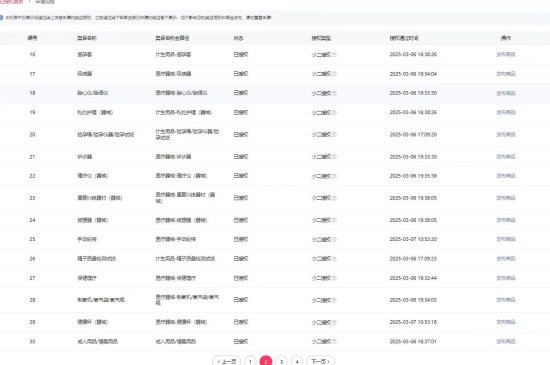Image resolution: width=550 pixels, height=365 pixels.
Task: Click the info icon beside authorization type in row 30
Action: [334, 342]
